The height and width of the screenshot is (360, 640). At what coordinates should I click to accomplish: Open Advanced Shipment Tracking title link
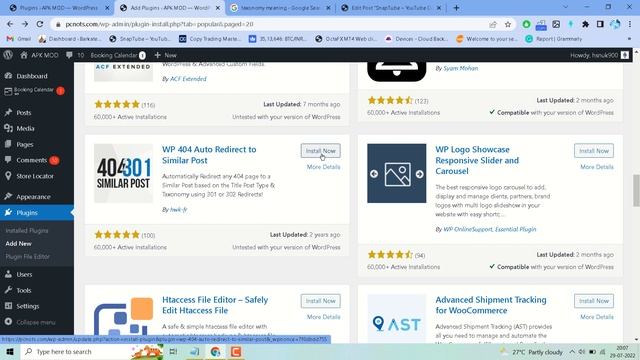click(491, 305)
